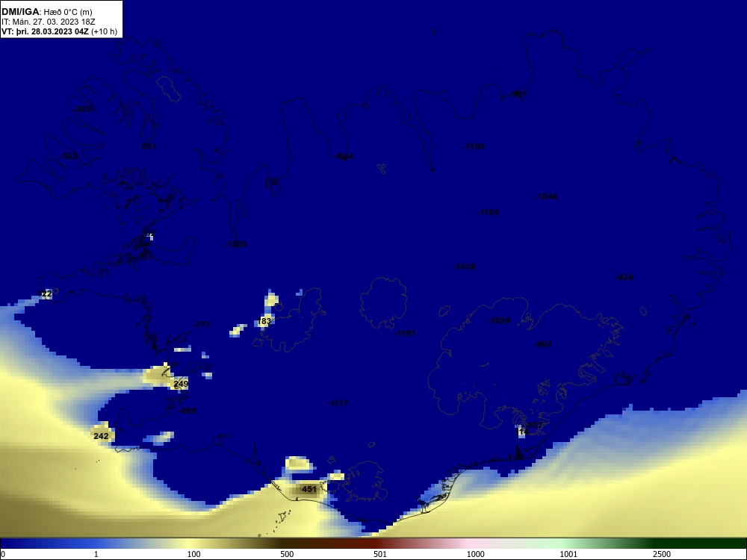
Task: Click the -1024 value on the glacier
Action: pos(499,320)
